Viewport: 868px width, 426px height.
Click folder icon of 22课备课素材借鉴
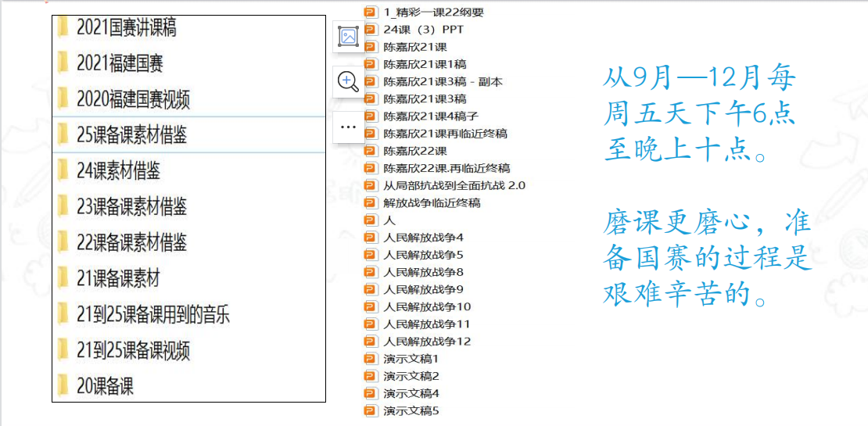63,242
